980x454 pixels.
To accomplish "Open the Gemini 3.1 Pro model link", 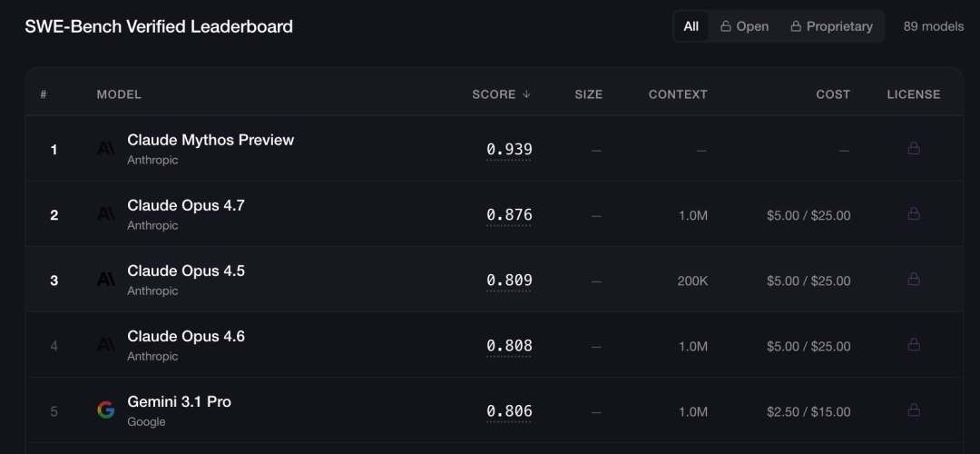I will point(180,401).
